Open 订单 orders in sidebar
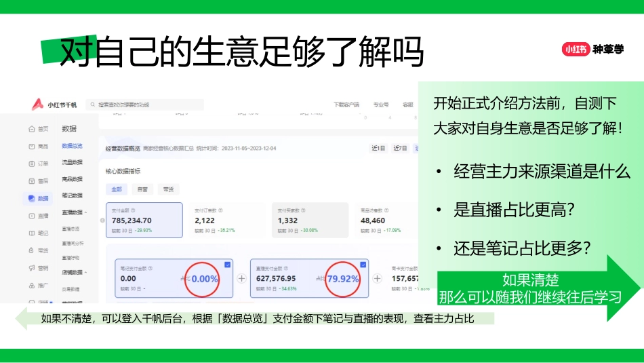Viewport: 644px width, 363px height. [x=38, y=164]
